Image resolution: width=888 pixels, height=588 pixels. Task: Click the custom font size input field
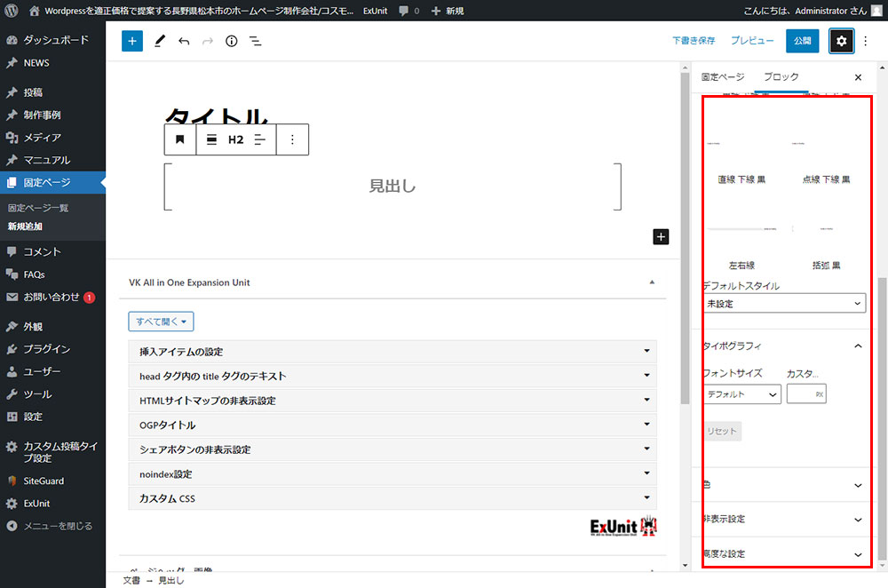[801, 393]
